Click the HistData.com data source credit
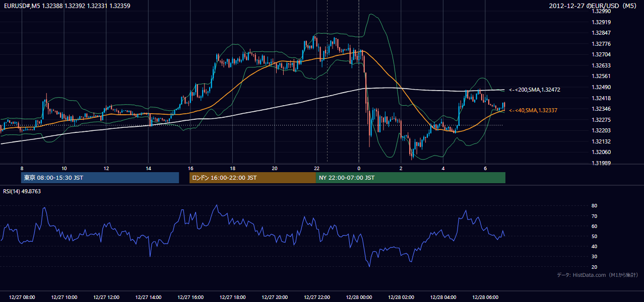 598,275
